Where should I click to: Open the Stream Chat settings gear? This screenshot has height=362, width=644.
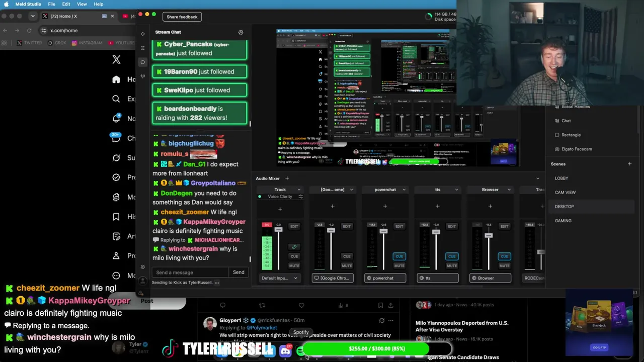coord(240,32)
